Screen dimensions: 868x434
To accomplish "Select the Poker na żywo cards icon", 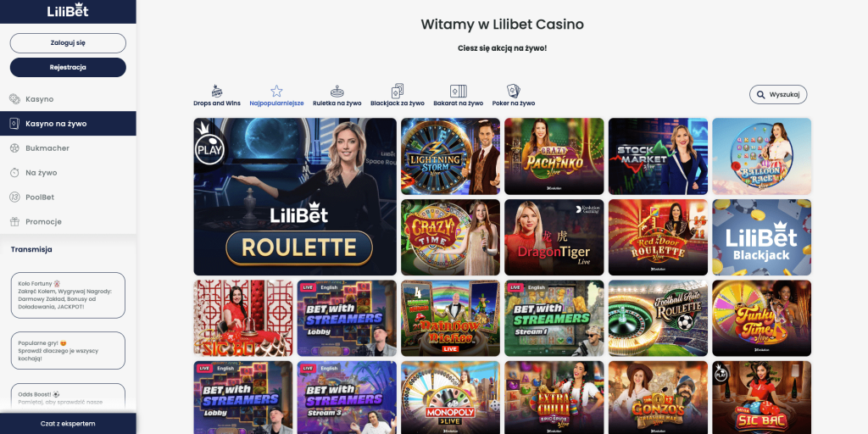I will (514, 91).
